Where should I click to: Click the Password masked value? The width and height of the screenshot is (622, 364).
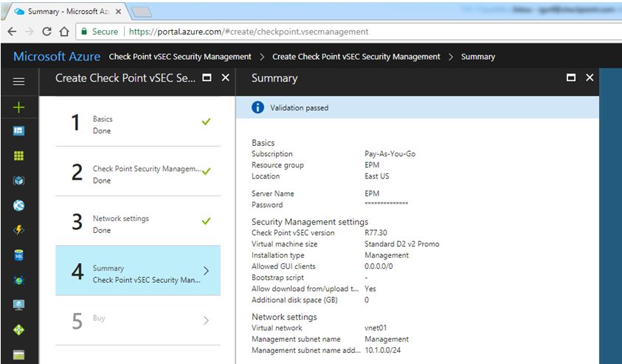coord(386,203)
